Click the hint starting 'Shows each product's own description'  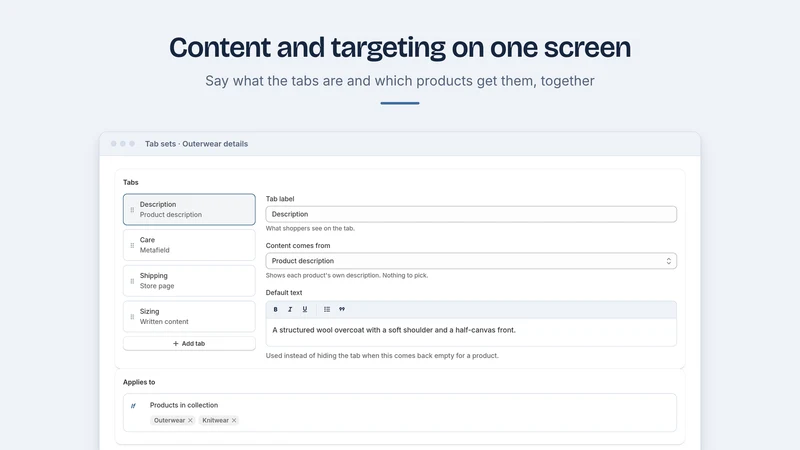click(347, 275)
